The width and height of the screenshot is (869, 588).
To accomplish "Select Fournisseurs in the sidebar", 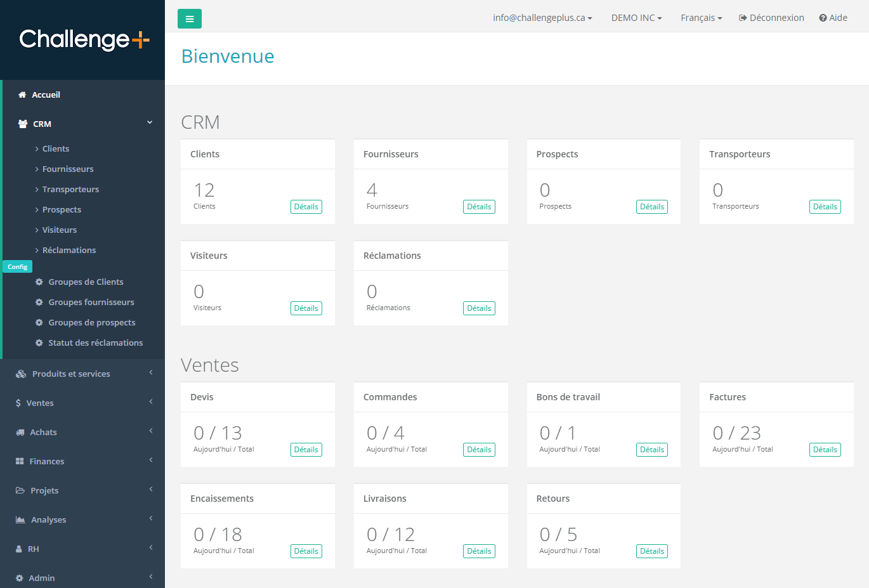I will (x=66, y=169).
